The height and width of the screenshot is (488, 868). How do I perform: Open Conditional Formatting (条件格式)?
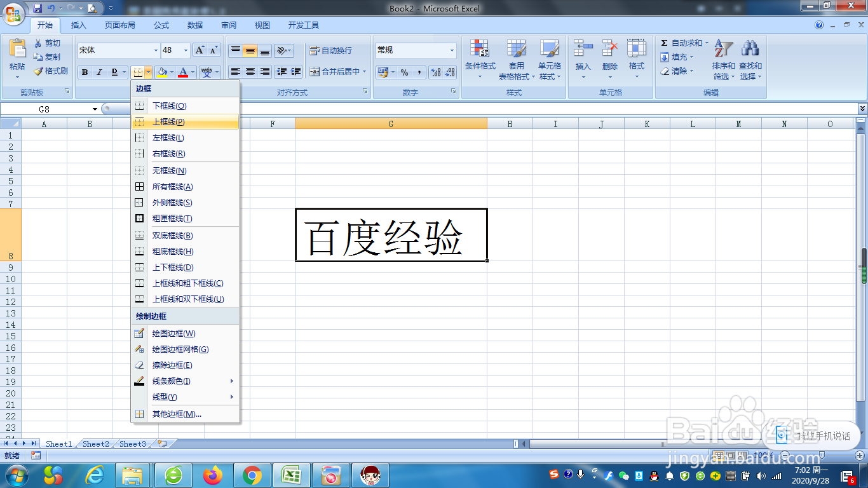[480, 59]
